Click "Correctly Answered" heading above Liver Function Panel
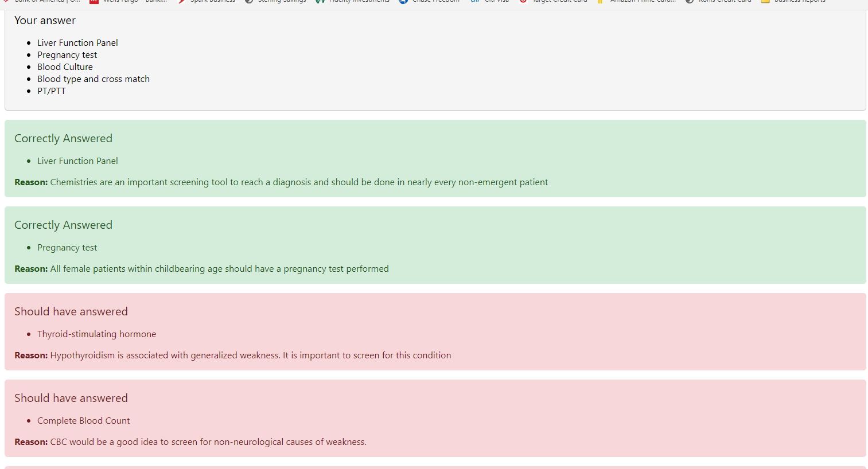868x469 pixels. [63, 138]
